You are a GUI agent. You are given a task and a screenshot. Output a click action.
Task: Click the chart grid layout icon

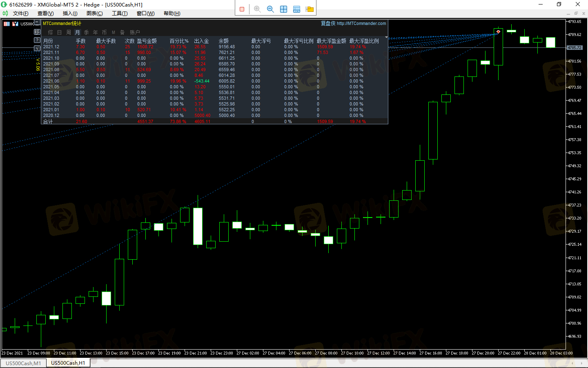point(283,9)
